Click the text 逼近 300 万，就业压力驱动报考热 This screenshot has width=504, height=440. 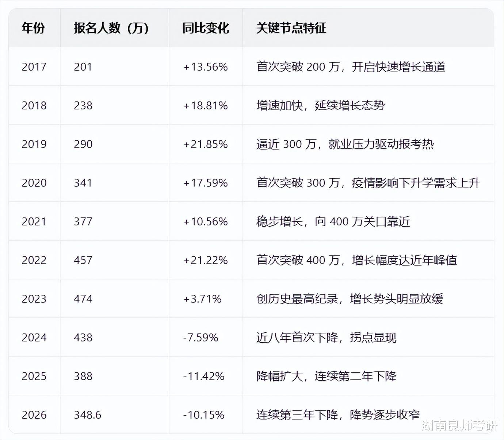345,144
